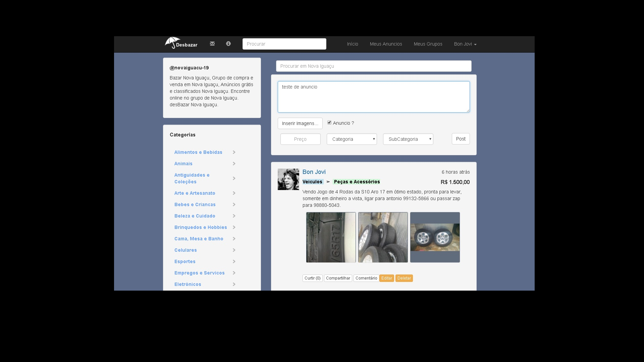Image resolution: width=644 pixels, height=362 pixels.
Task: Open the SubCategoria dropdown
Action: [408, 139]
